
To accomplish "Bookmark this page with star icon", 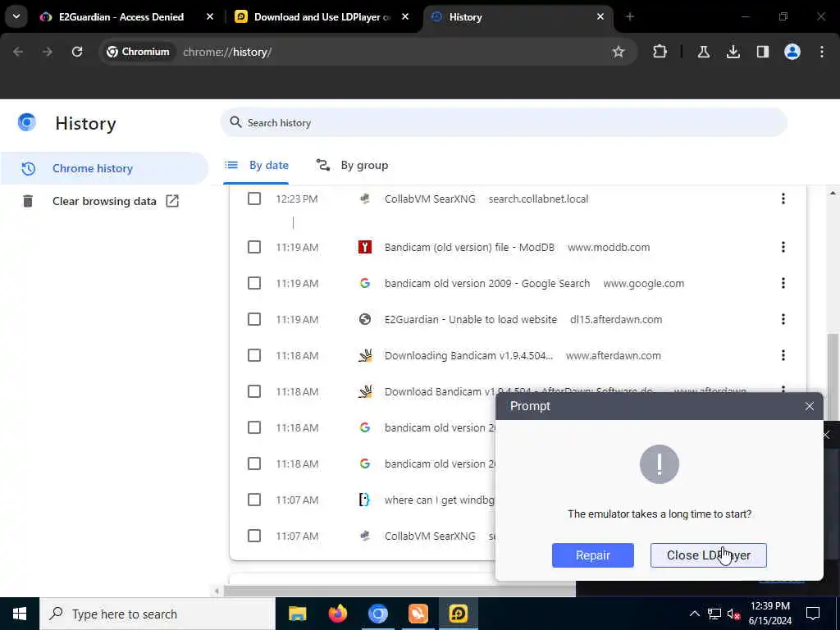I will (619, 52).
